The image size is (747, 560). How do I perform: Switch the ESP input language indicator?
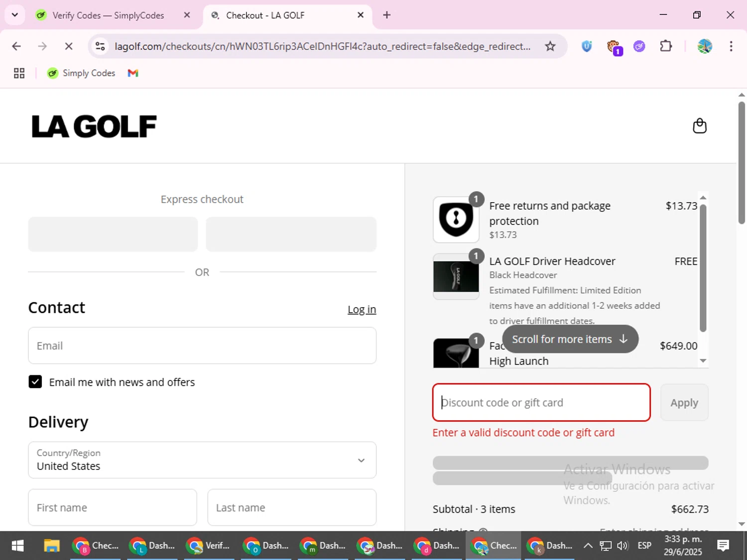click(x=644, y=546)
